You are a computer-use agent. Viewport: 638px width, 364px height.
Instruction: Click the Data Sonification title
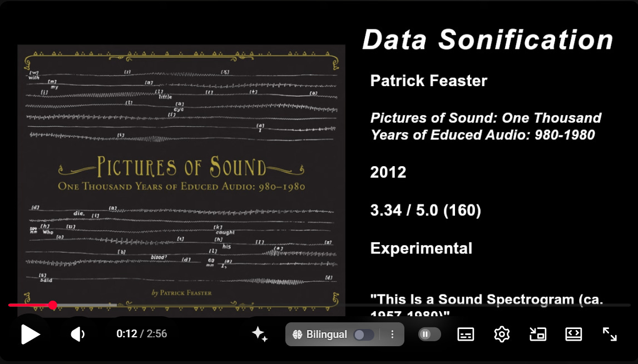tap(487, 40)
